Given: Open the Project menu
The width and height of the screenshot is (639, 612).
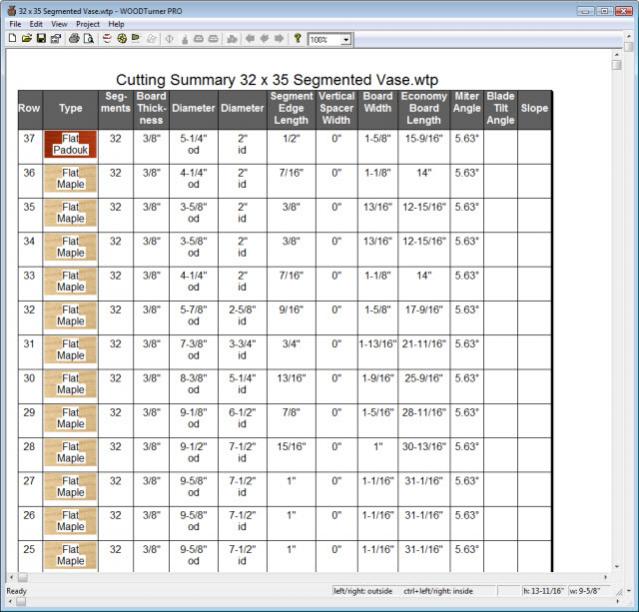Looking at the screenshot, I should [88, 23].
